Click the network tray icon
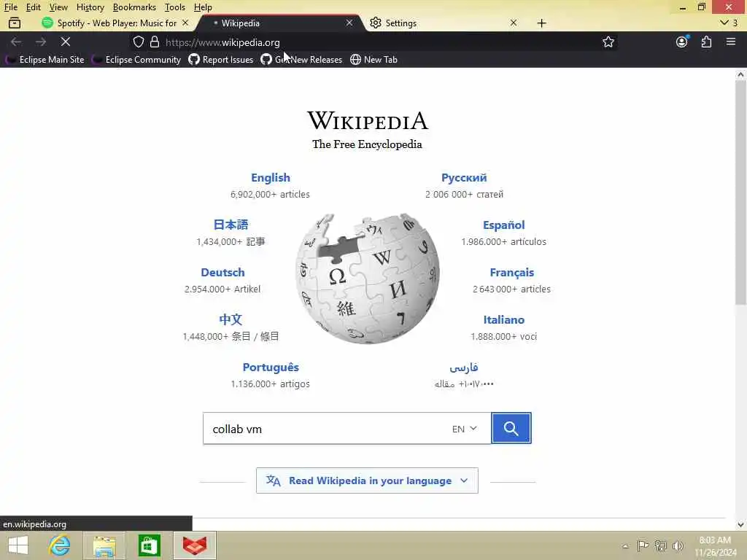Image resolution: width=747 pixels, height=560 pixels. 660,545
